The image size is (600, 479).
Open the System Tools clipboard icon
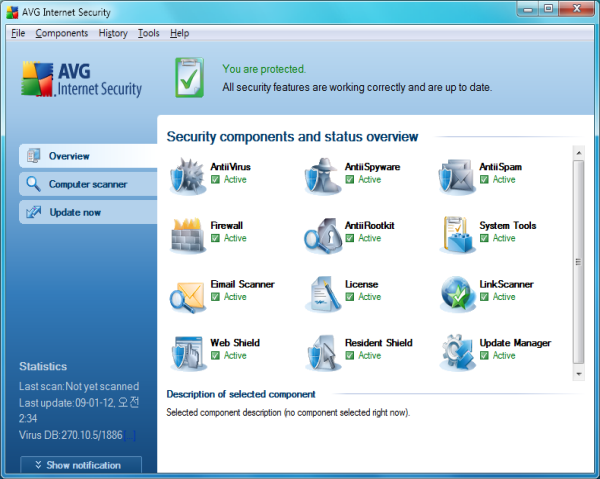click(x=457, y=235)
